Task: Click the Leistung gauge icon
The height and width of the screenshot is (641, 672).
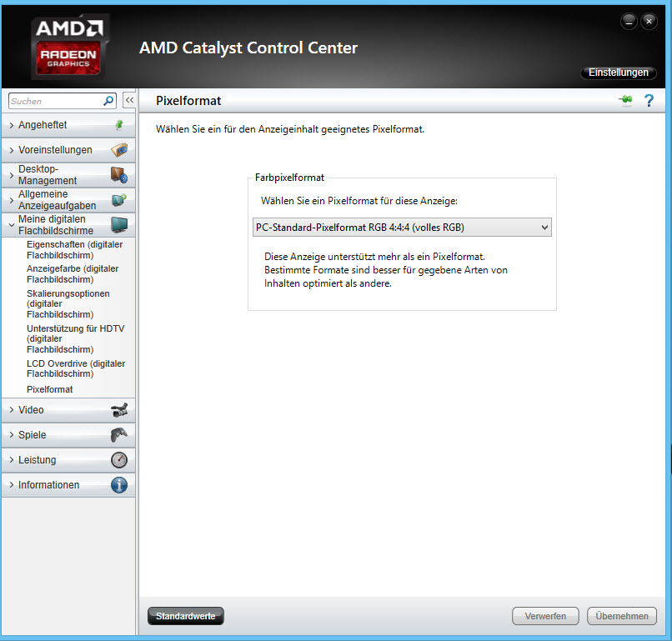Action: 119,460
